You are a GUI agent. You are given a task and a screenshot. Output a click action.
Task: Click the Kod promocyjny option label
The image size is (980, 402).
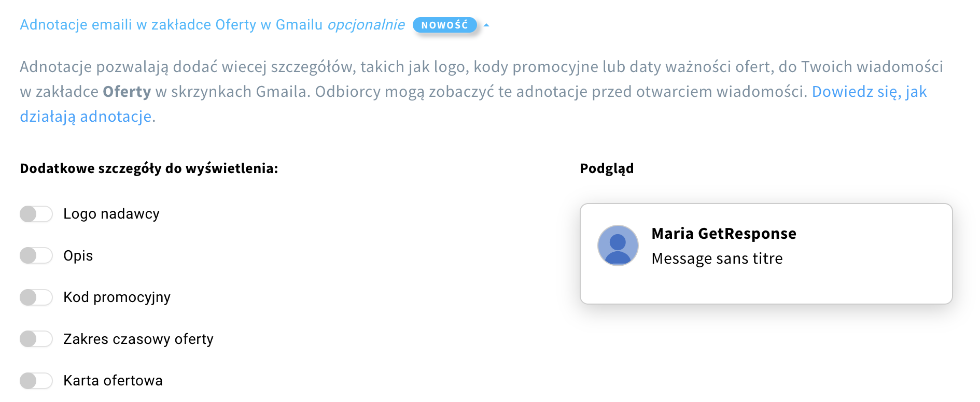click(x=117, y=297)
